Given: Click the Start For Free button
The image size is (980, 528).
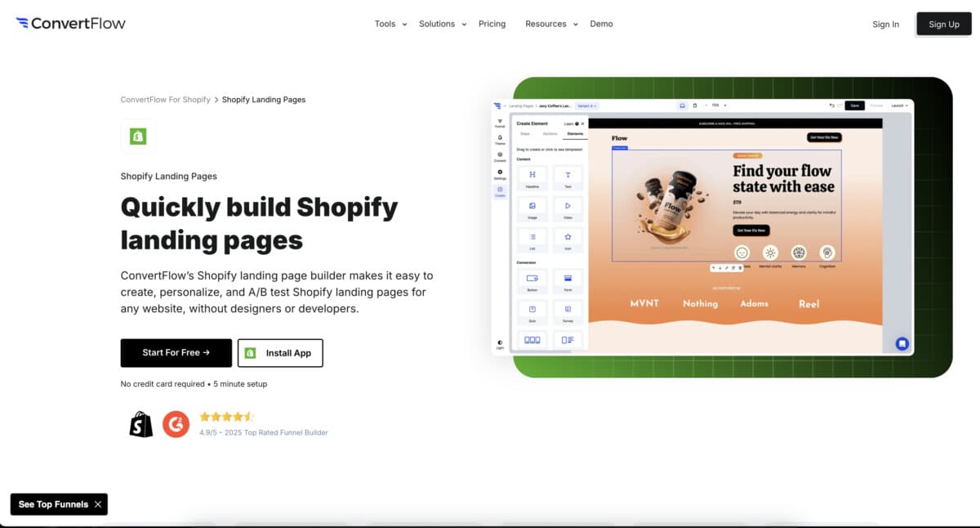Looking at the screenshot, I should coord(176,353).
